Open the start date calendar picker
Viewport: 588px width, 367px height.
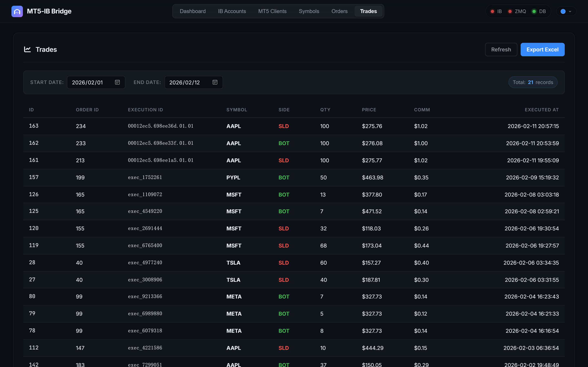tap(117, 82)
